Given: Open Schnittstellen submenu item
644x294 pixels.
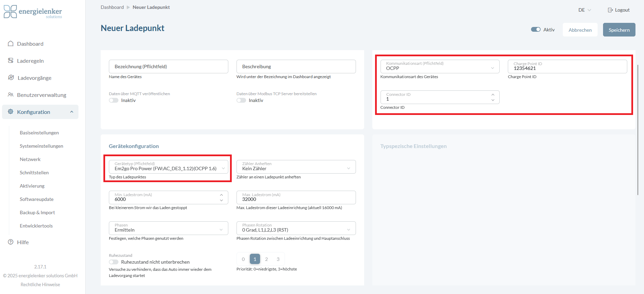Looking at the screenshot, I should point(34,173).
